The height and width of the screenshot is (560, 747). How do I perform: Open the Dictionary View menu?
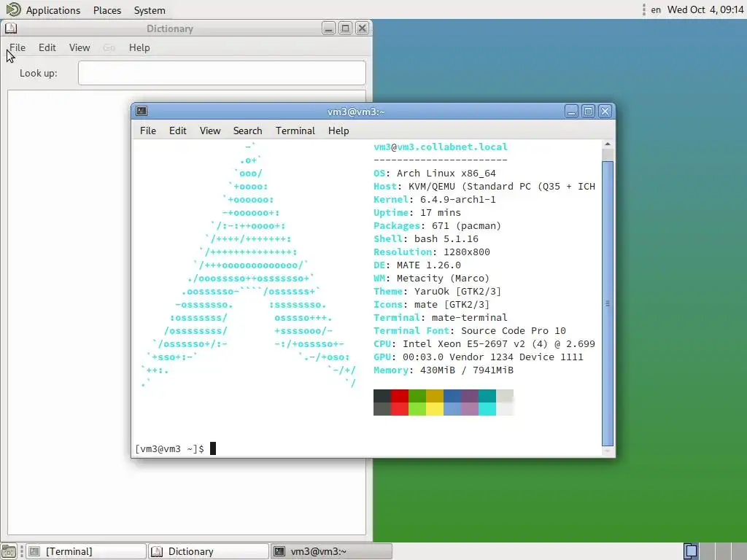click(x=79, y=47)
